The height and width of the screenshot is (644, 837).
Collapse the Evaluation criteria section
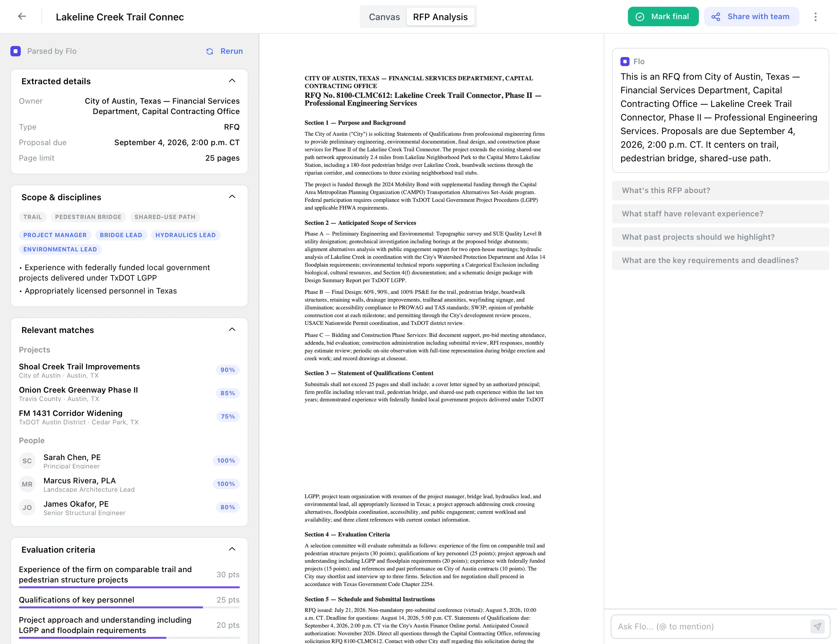232,549
